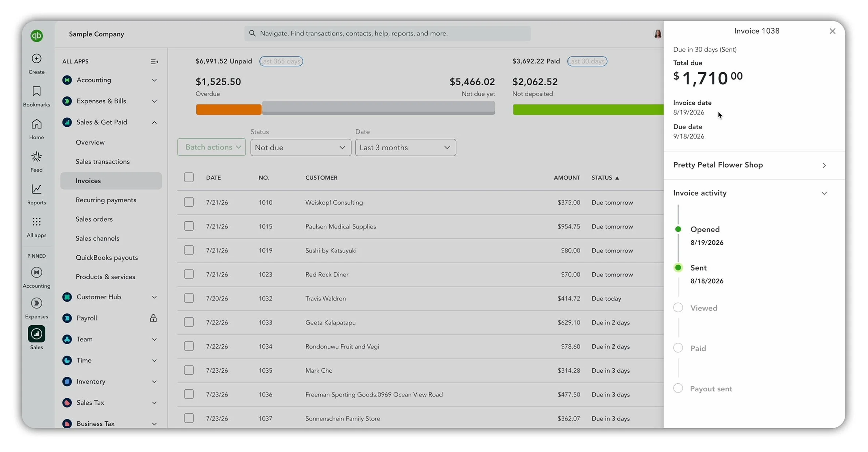
Task: Open QuickBooks payouts menu item
Action: 107,257
